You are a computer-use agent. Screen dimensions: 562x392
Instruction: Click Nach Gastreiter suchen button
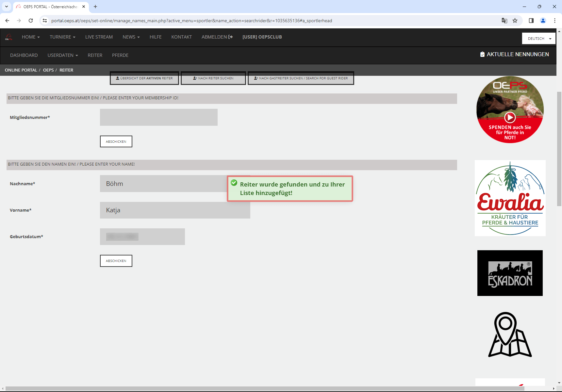(x=301, y=78)
